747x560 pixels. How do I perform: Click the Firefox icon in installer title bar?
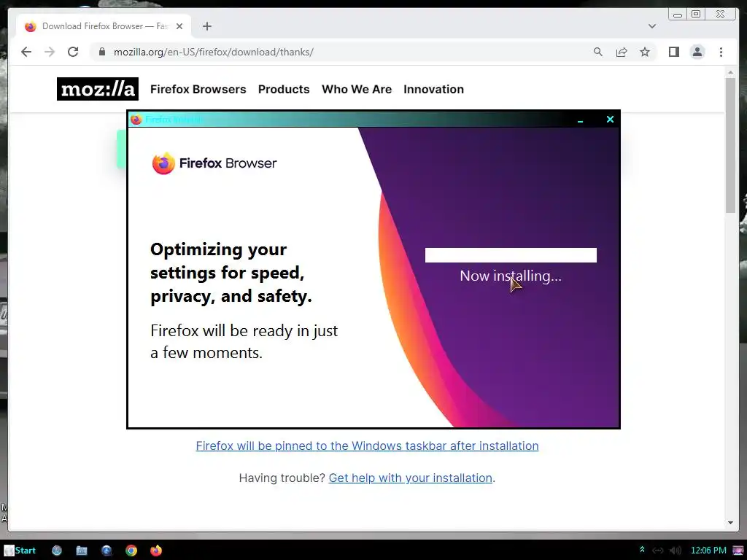tap(136, 120)
